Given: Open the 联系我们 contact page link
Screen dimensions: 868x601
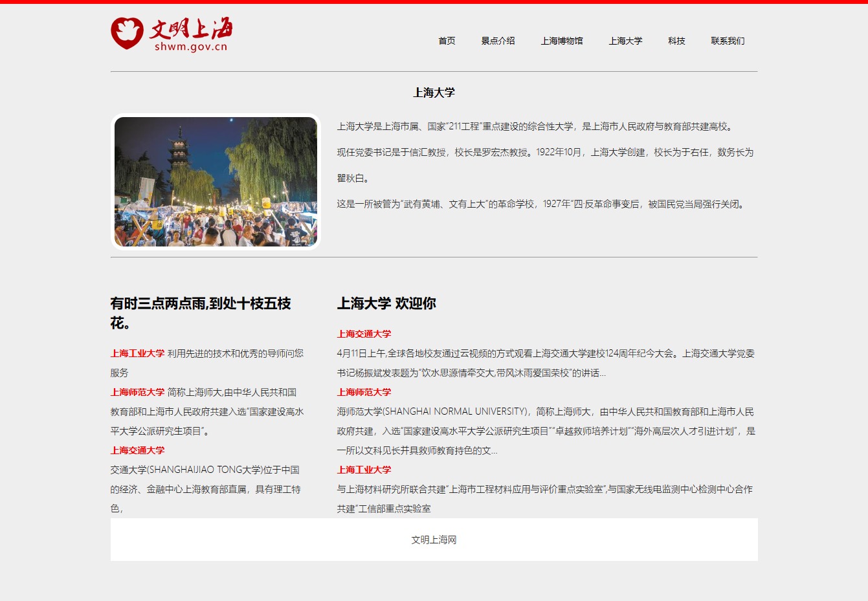Looking at the screenshot, I should point(728,41).
